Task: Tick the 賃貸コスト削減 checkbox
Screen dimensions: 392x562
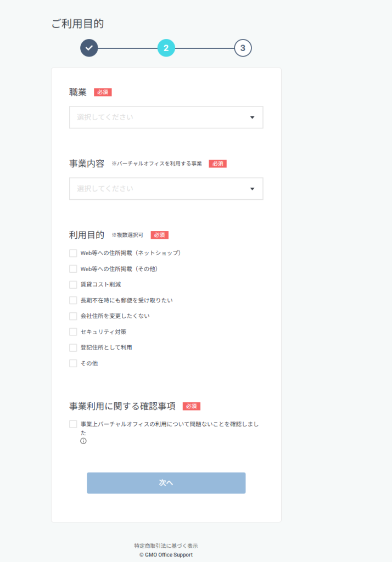Action: pos(73,285)
